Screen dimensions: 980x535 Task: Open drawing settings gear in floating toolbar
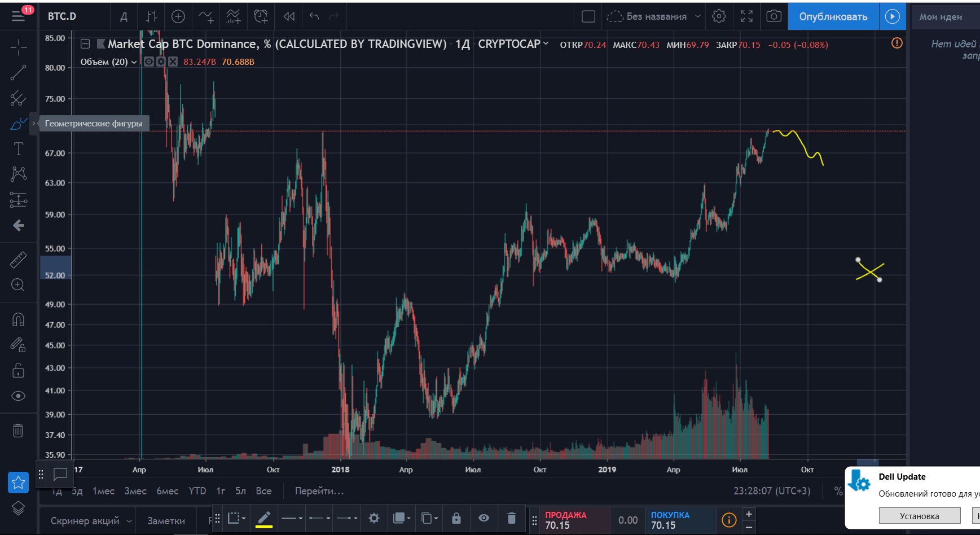click(373, 518)
